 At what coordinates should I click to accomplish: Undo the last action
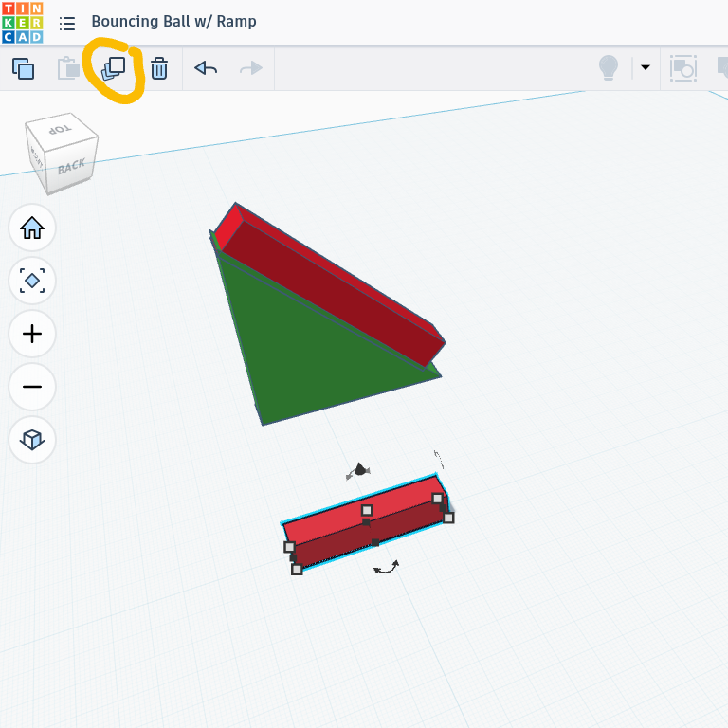coord(206,68)
